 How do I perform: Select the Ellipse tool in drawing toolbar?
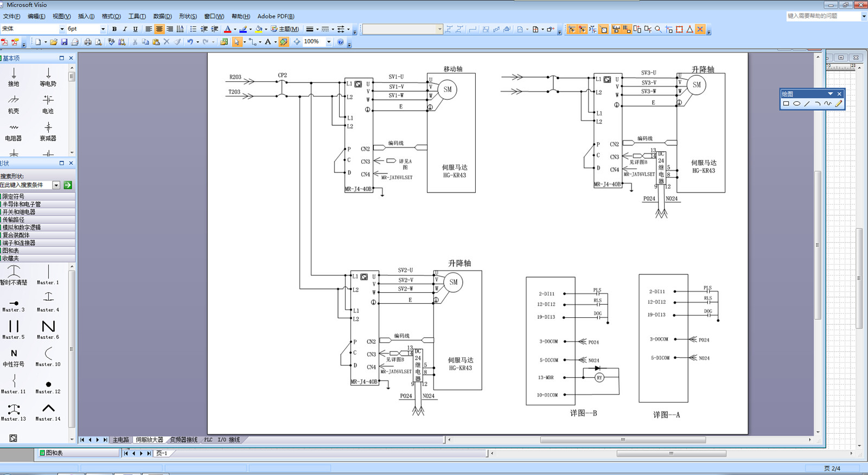[x=796, y=104]
